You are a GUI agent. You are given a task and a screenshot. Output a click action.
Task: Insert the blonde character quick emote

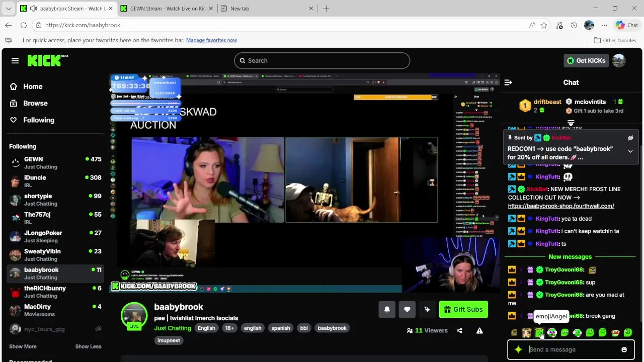[527, 332]
